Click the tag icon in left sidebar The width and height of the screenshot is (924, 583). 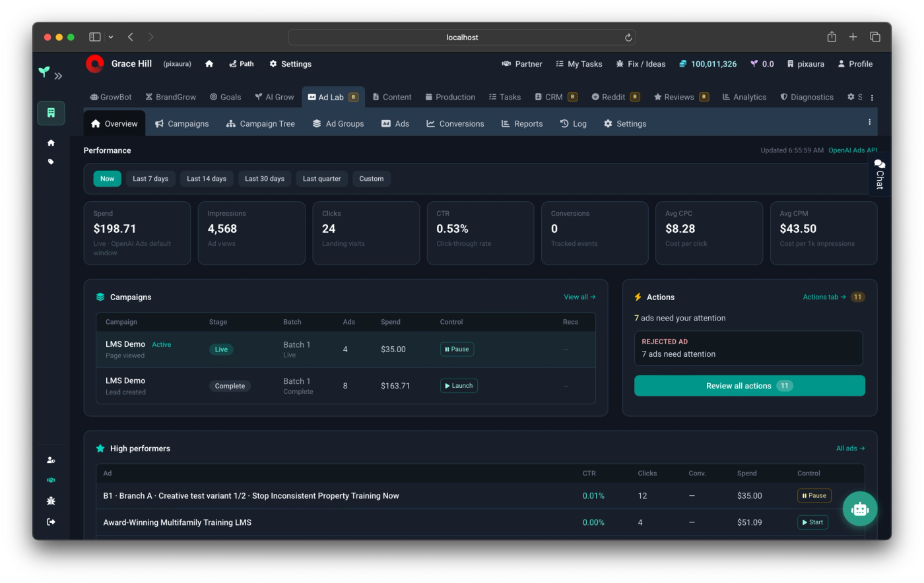tap(51, 162)
